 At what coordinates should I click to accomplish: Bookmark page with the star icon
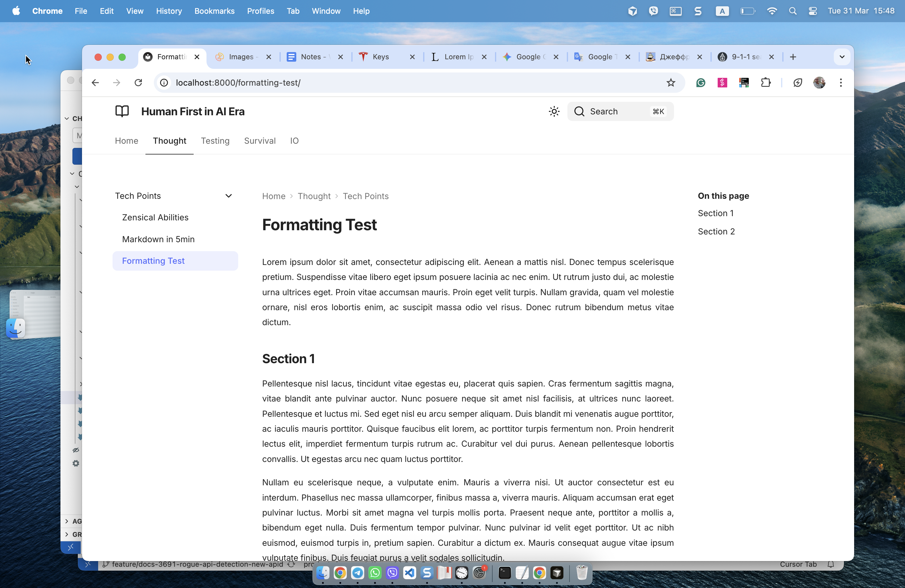[671, 83]
